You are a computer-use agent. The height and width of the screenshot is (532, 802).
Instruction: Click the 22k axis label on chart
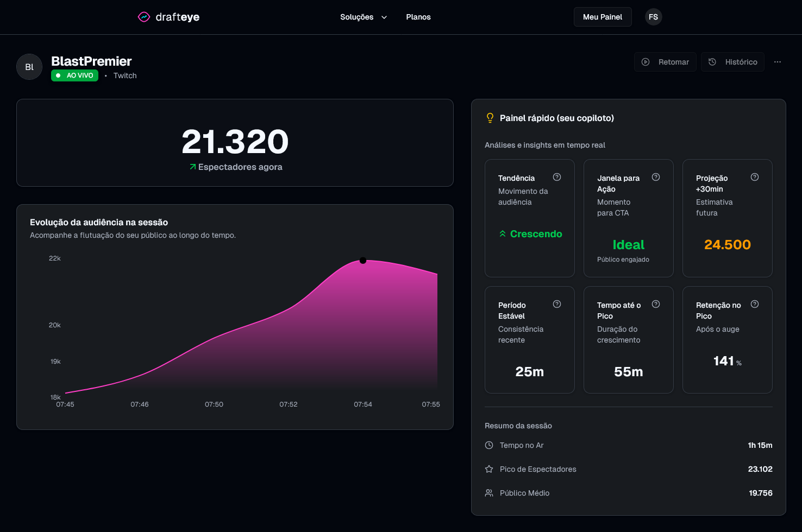(55, 258)
